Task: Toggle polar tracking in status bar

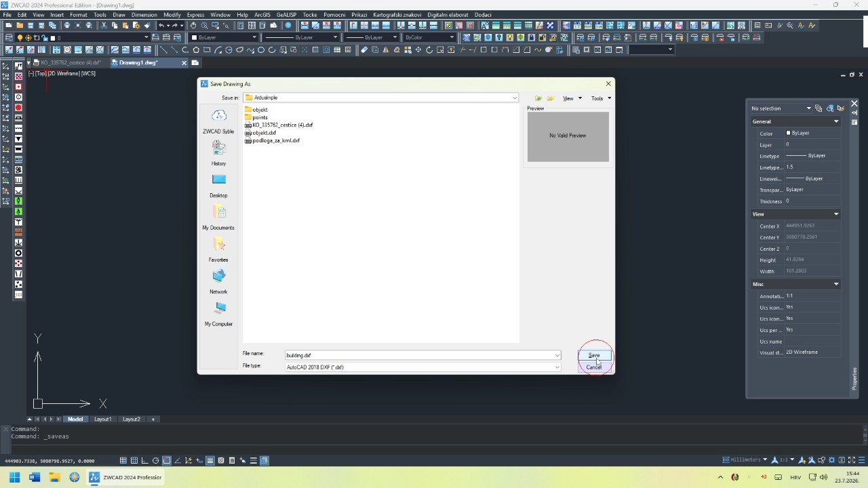Action: point(156,461)
